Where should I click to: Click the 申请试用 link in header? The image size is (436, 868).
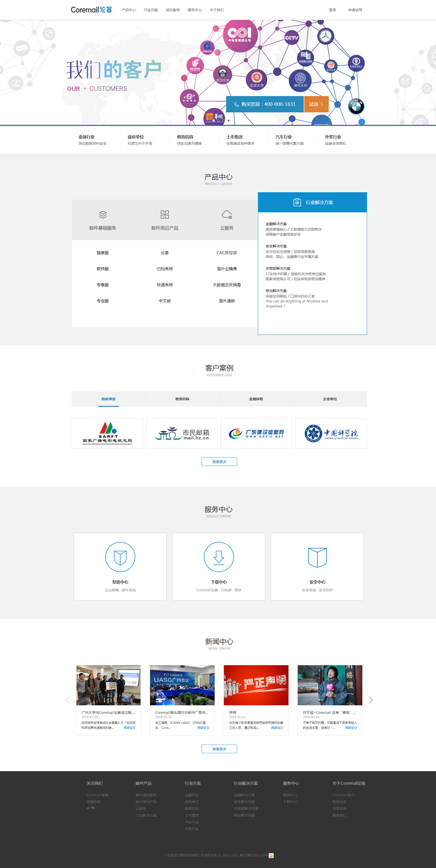(355, 10)
